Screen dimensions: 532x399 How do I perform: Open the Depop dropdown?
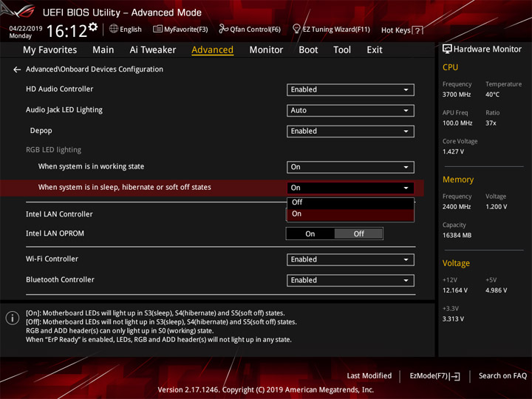(x=350, y=132)
